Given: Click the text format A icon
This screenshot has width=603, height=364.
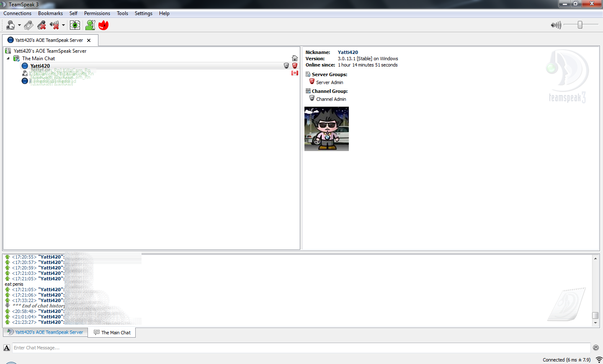Looking at the screenshot, I should click(7, 348).
